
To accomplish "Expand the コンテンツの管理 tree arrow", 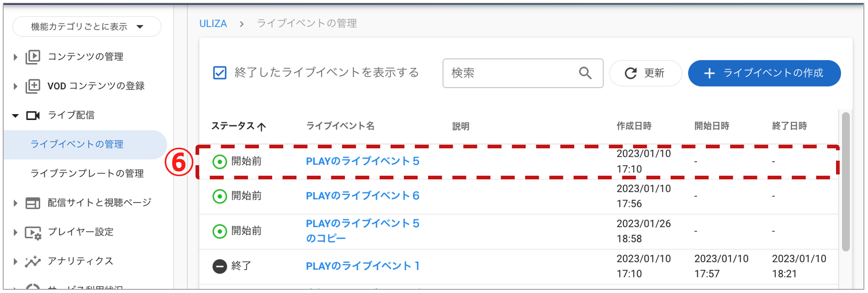I will (x=15, y=57).
